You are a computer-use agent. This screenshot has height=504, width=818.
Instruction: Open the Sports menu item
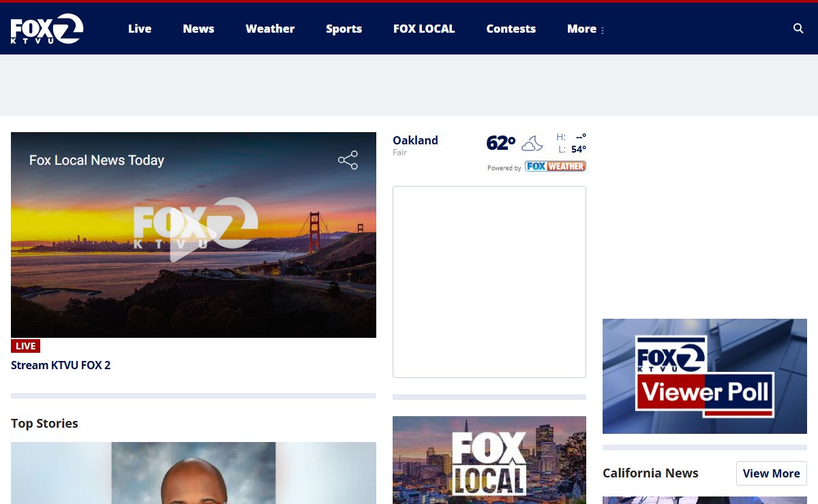click(344, 29)
